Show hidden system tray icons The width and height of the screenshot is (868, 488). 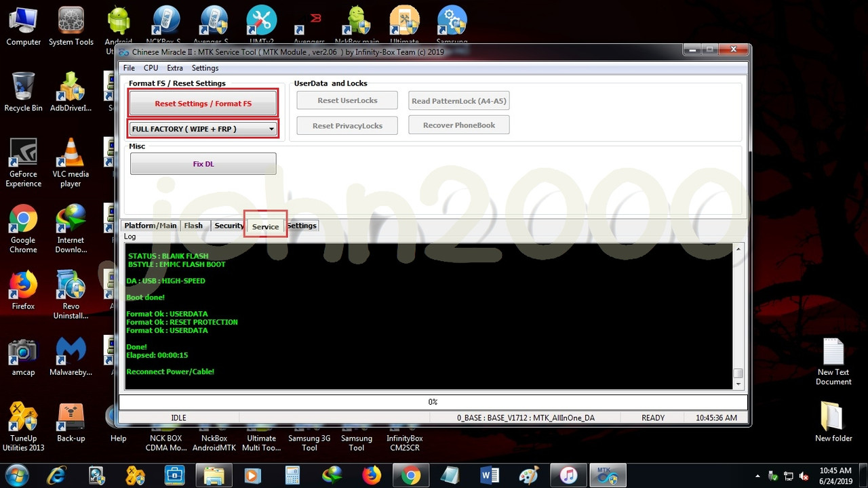tap(759, 476)
